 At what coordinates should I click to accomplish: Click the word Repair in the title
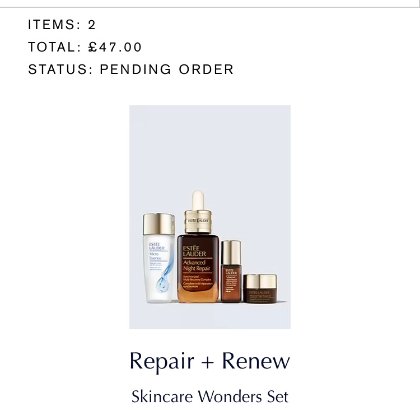[x=162, y=363]
